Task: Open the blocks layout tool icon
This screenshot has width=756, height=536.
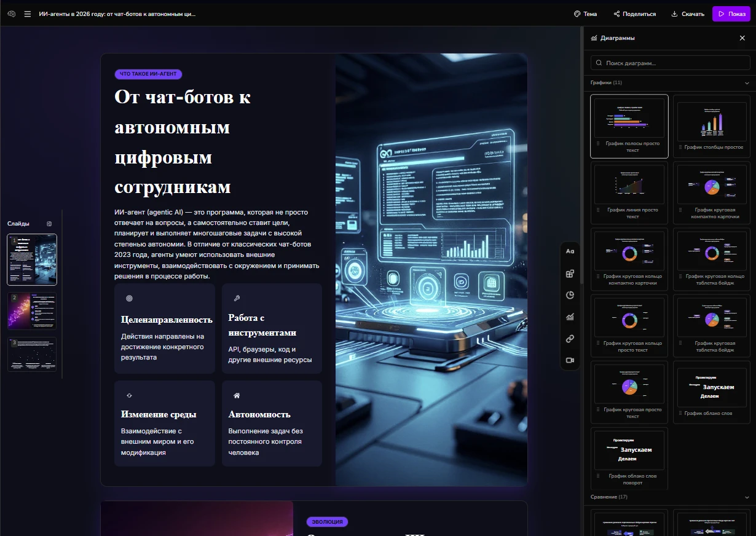Action: 570,274
